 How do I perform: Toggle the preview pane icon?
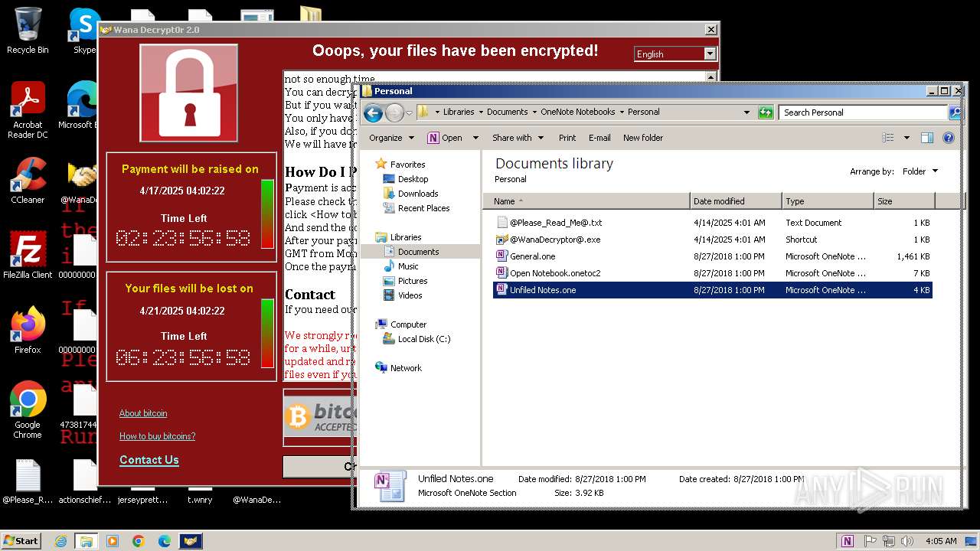(x=927, y=138)
